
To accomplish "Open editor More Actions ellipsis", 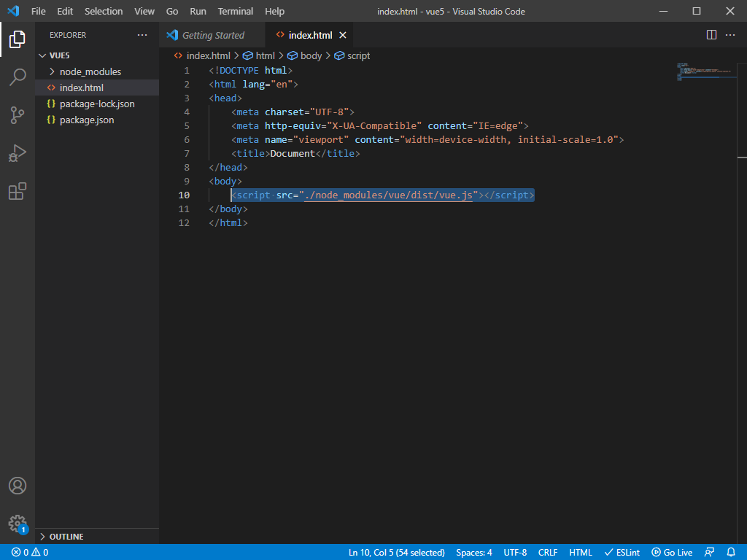I will click(x=729, y=35).
